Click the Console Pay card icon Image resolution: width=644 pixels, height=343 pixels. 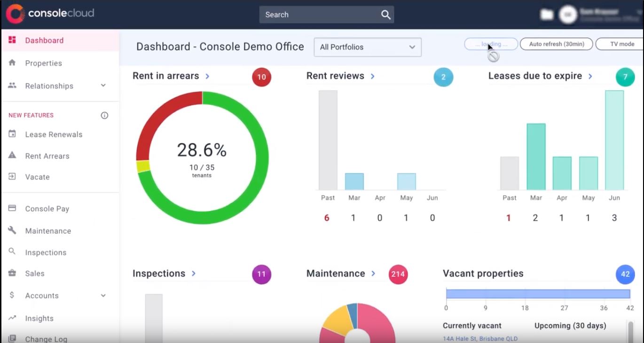(x=13, y=208)
